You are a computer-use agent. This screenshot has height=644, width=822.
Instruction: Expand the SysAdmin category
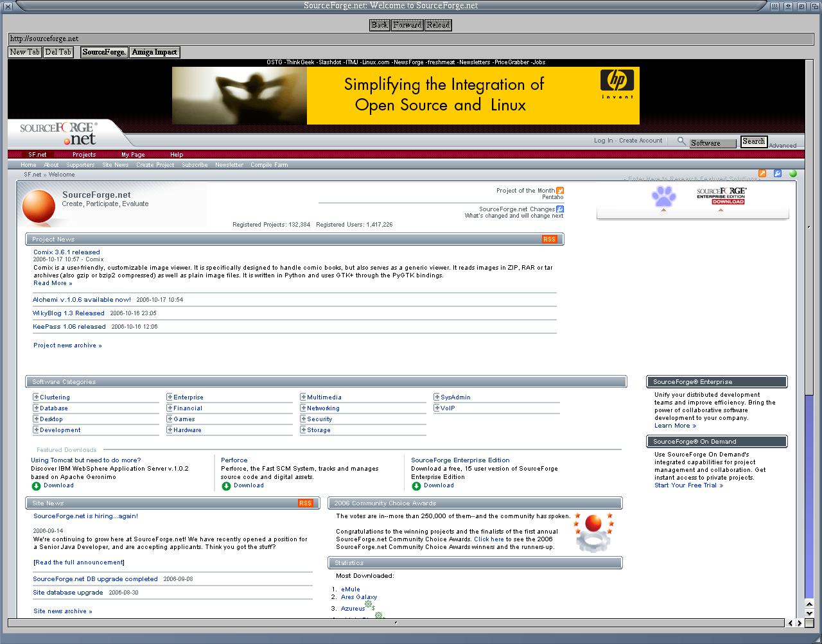point(437,397)
